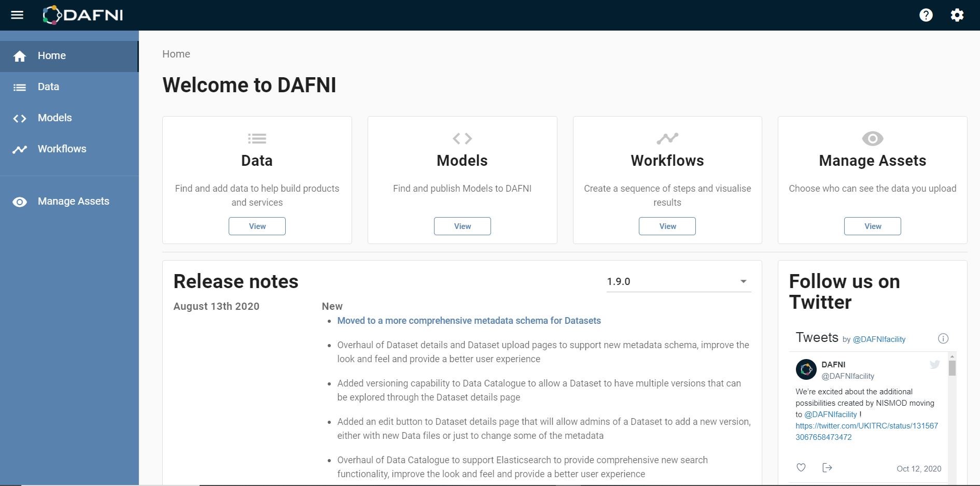The height and width of the screenshot is (486, 980).
Task: Click the DAFNI account name in the tweet
Action: click(833, 364)
